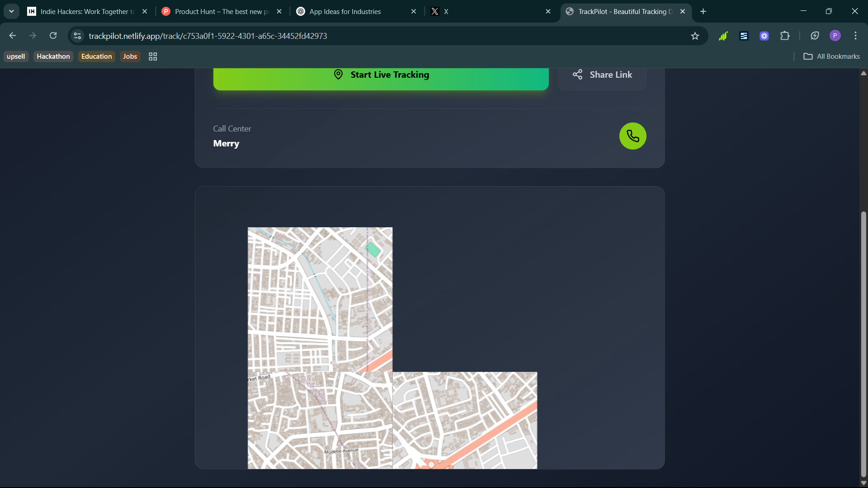
Task: Open the Jobs bookmark folder
Action: [x=130, y=56]
